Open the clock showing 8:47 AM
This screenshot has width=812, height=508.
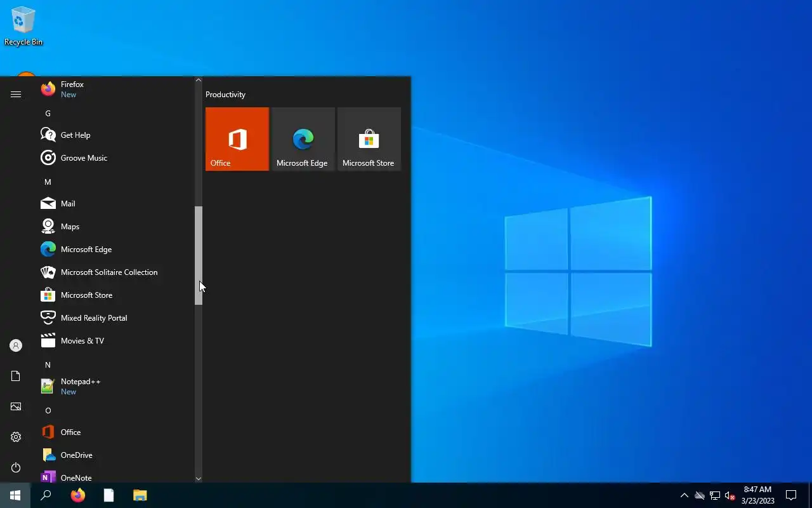[x=757, y=495]
